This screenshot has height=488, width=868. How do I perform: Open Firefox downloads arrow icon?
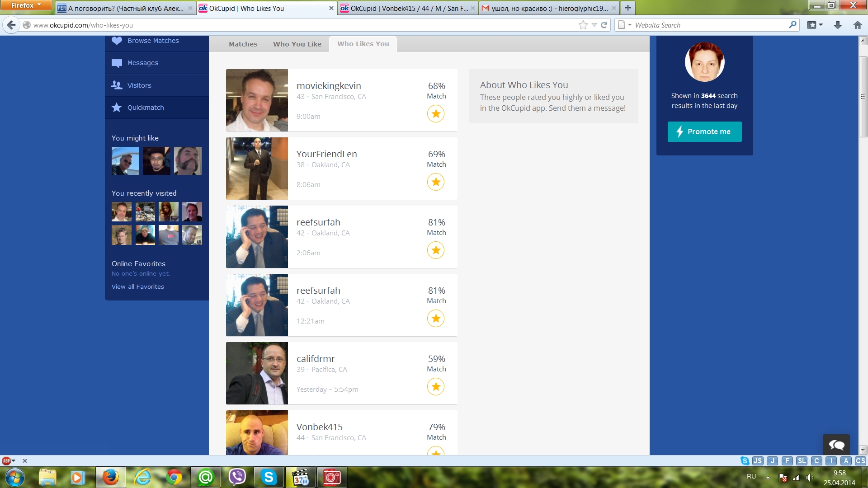837,25
